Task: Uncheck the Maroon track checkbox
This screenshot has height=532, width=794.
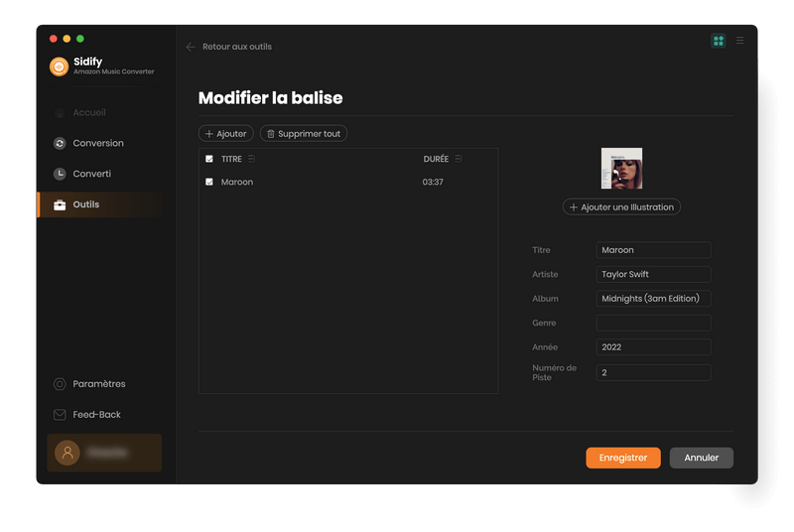Action: [x=209, y=183]
